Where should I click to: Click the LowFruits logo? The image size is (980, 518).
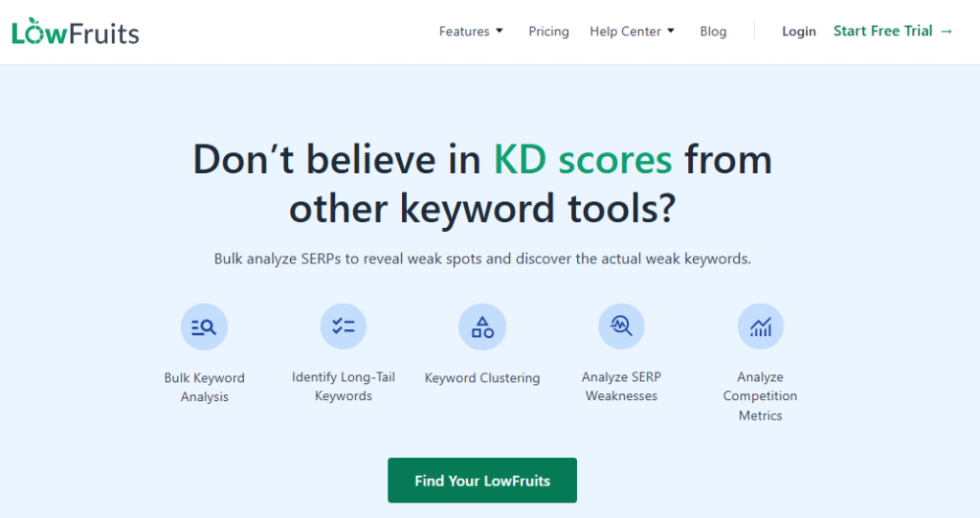76,32
